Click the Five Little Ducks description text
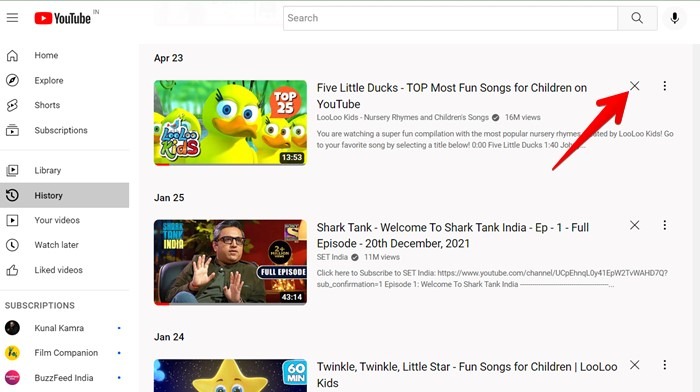 point(495,139)
